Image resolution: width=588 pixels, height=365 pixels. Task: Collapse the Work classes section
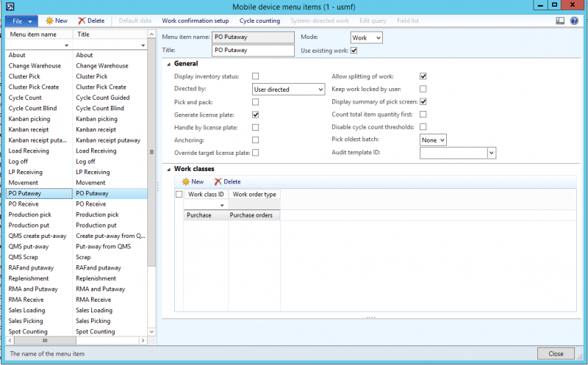point(169,170)
